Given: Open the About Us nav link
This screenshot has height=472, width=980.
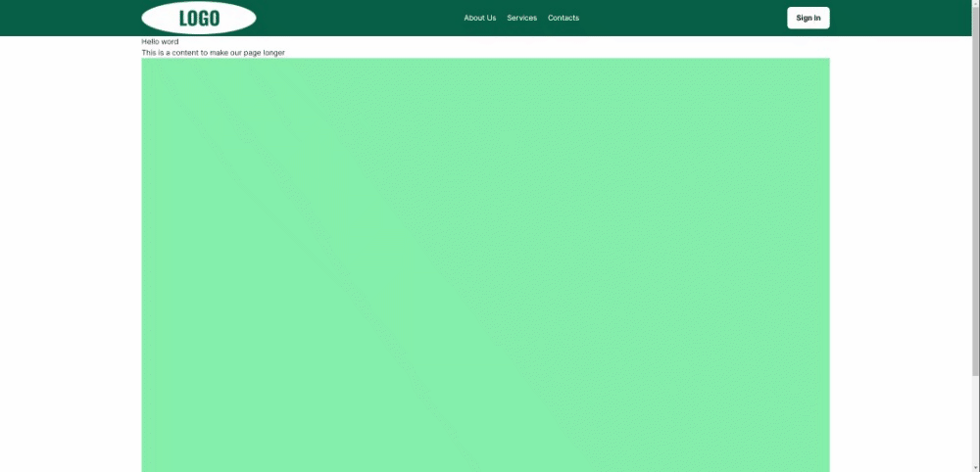Looking at the screenshot, I should pos(480,18).
